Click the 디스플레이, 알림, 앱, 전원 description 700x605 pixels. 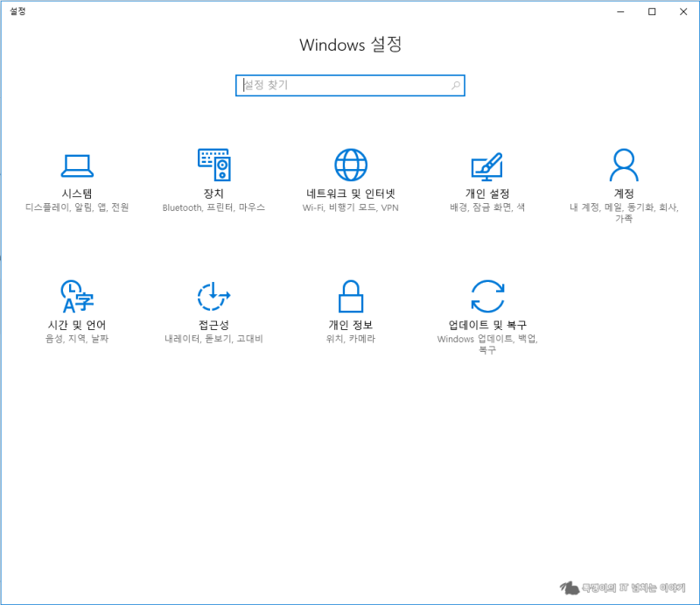(77, 208)
